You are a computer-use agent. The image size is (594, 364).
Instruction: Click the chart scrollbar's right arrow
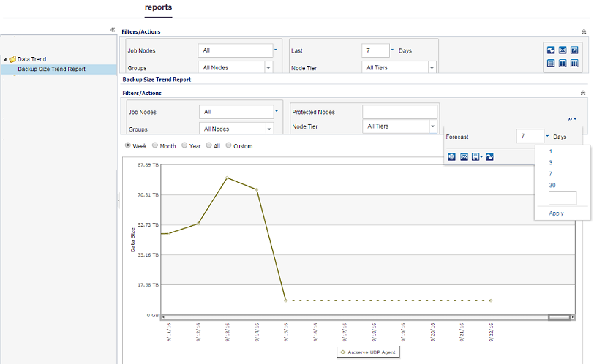pos(572,317)
